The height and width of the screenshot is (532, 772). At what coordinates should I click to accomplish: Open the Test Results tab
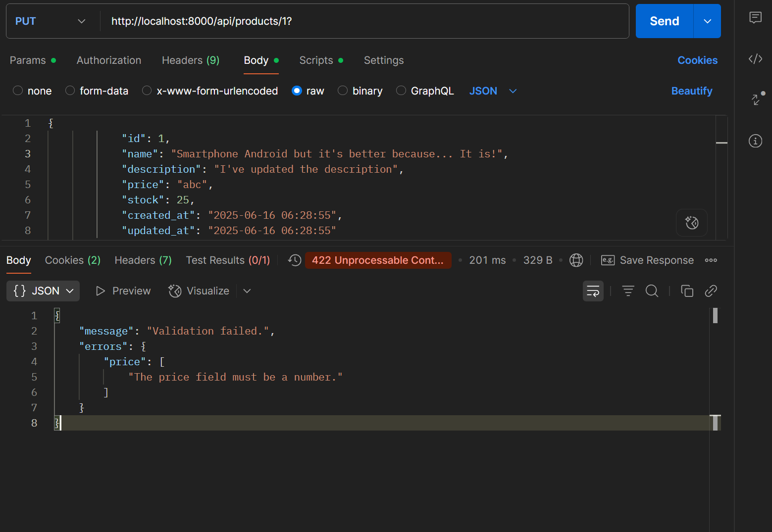point(228,260)
